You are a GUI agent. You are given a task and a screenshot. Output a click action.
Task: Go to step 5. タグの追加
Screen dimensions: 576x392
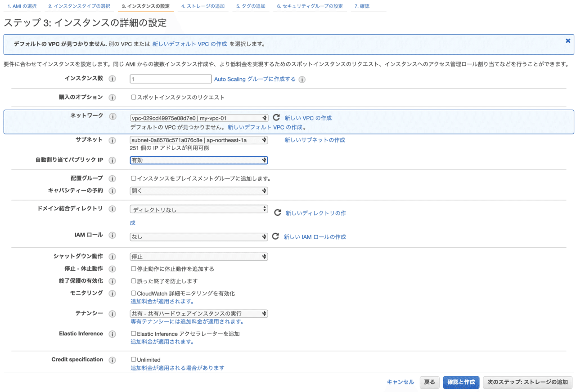(251, 6)
